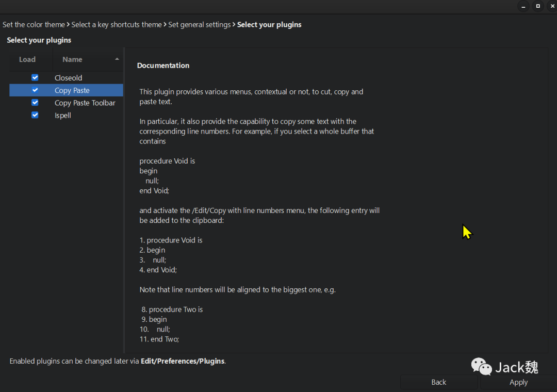Minimize the window

(x=523, y=6)
